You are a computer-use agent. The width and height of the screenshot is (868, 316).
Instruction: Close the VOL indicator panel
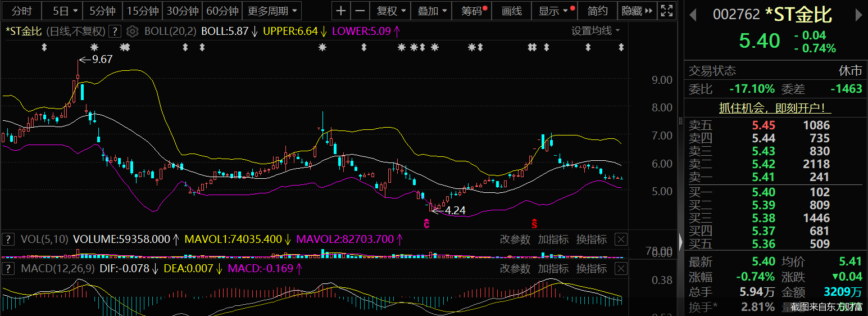(621, 240)
